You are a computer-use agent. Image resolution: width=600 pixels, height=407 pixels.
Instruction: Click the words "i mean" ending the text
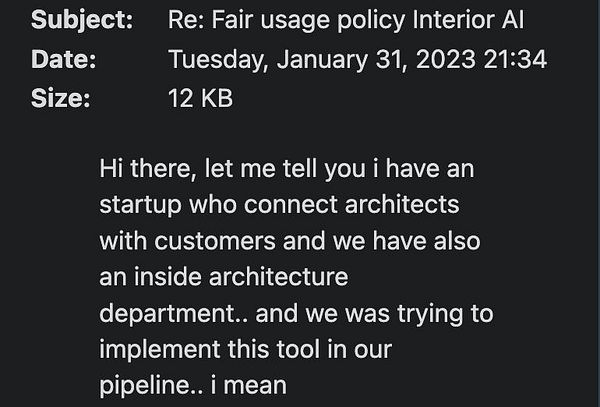(x=255, y=385)
